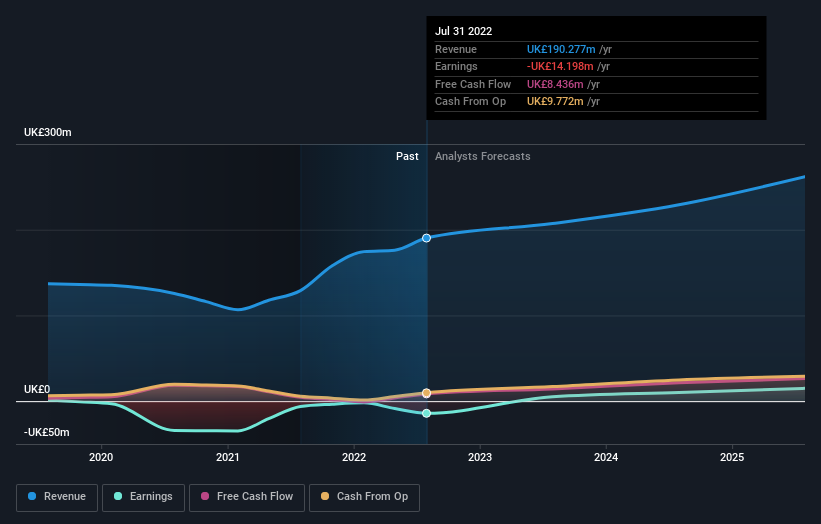Click the Analysts Forecasts label
Image resolution: width=821 pixels, height=524 pixels.
point(483,157)
